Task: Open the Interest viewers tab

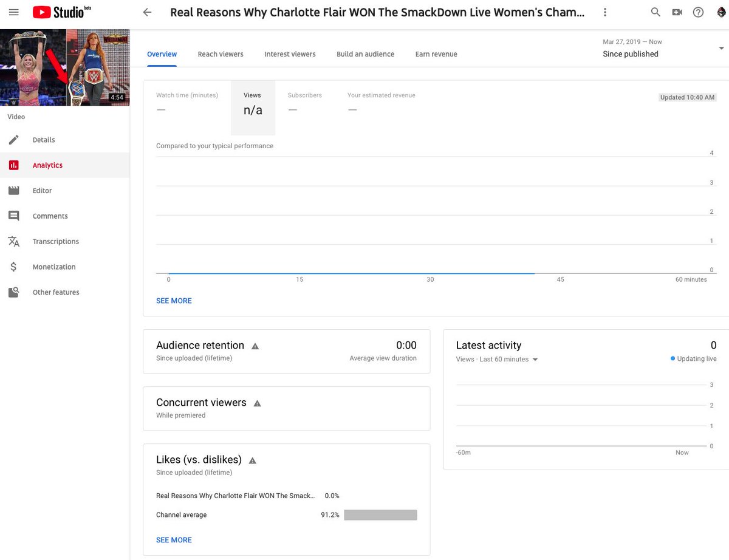Action: click(x=290, y=54)
